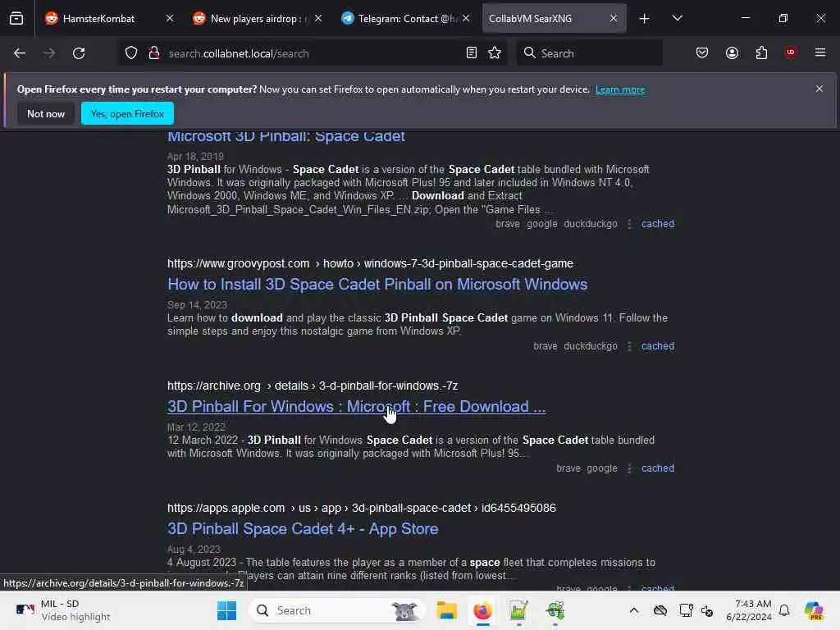The height and width of the screenshot is (630, 840).
Task: Open the clock showing 7:43 AM
Action: (749, 610)
